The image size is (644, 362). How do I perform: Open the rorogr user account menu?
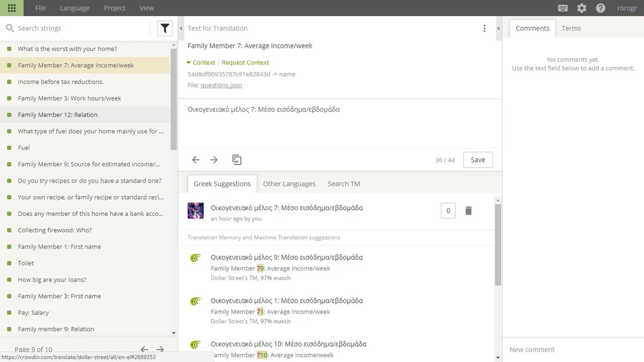626,8
